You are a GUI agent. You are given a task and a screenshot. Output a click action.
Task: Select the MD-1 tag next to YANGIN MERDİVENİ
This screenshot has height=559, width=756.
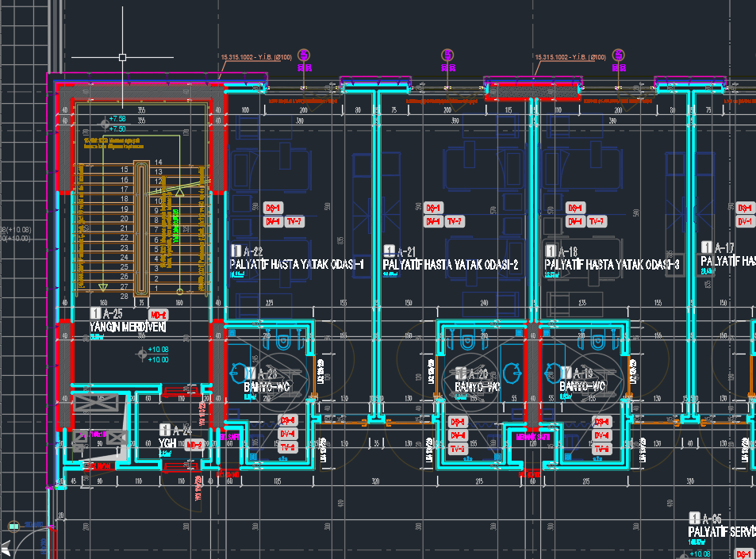coord(156,316)
